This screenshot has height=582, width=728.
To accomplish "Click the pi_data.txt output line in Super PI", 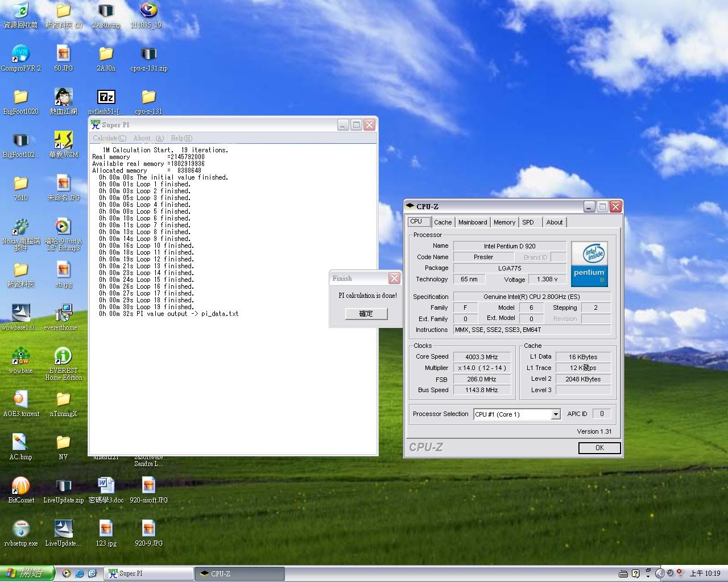I will [x=169, y=314].
